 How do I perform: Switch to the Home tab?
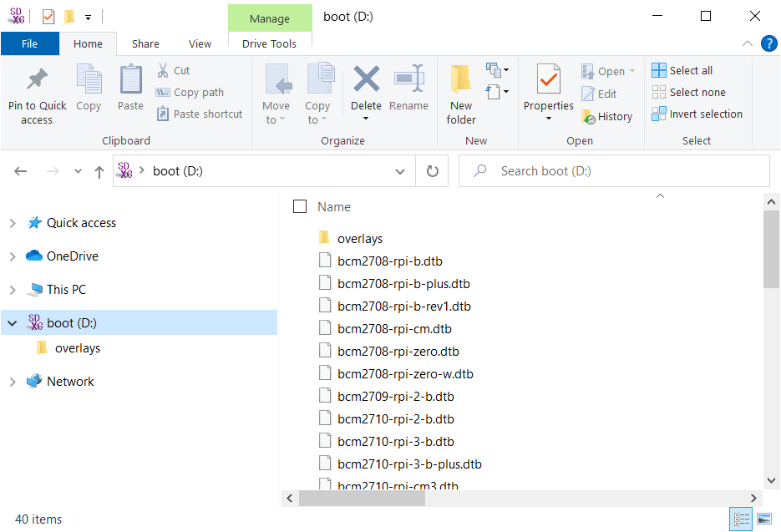[x=89, y=43]
